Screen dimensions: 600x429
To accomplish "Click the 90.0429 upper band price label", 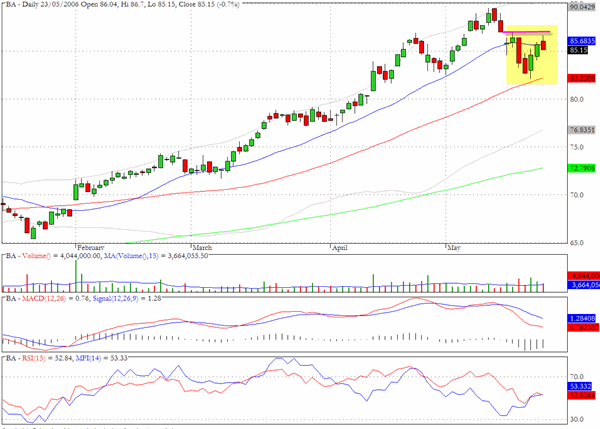I will click(582, 7).
